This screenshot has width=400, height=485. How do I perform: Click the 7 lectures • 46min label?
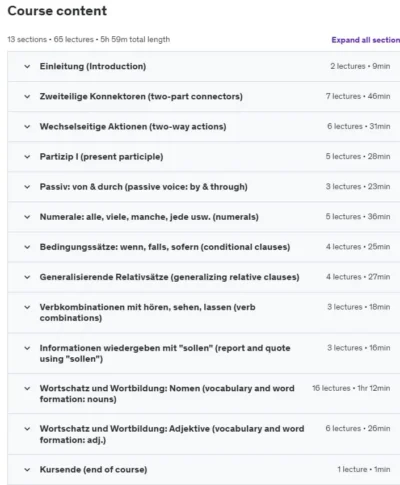click(x=358, y=96)
